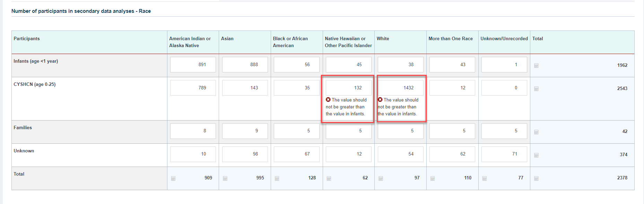Click error icon under Native Hawaiian CYSHCN field
This screenshot has height=204, width=644.
click(328, 100)
